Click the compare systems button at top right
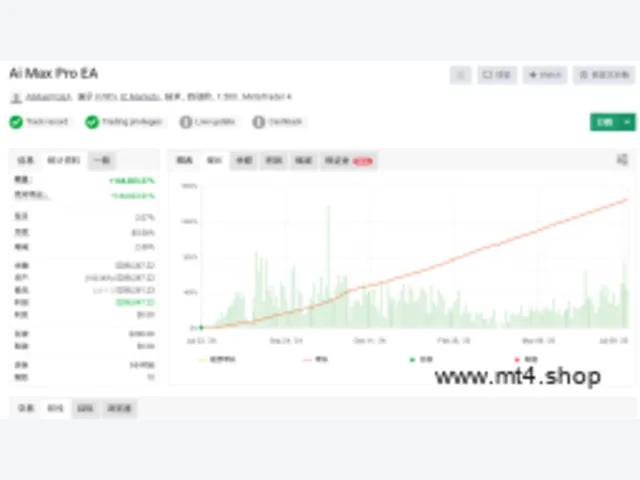Screen dimensions: 640x480 click(x=604, y=75)
